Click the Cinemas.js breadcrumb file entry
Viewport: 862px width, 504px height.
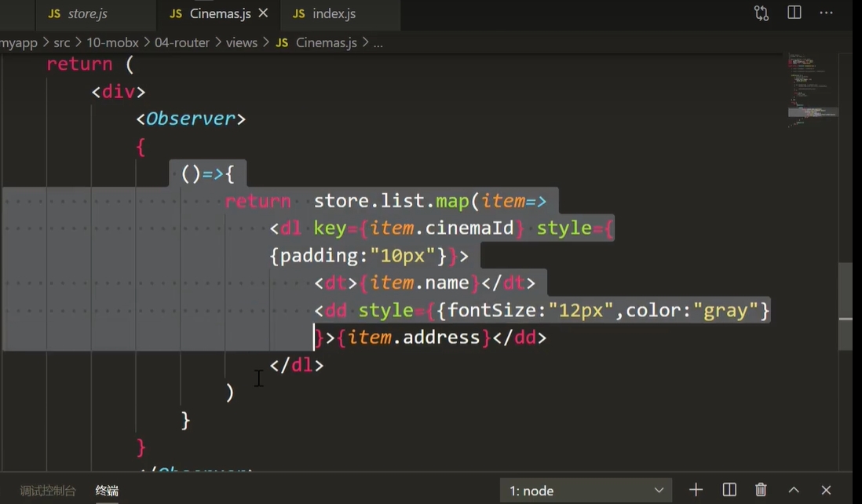[326, 42]
